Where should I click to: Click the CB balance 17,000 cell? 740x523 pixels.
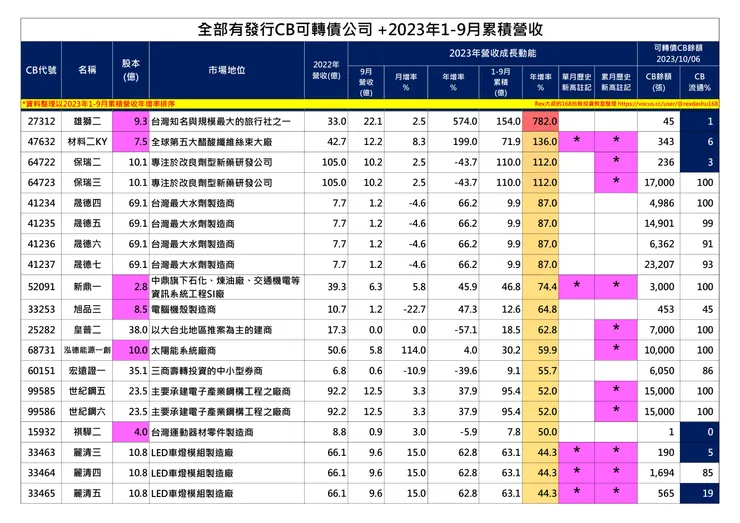coord(659,182)
